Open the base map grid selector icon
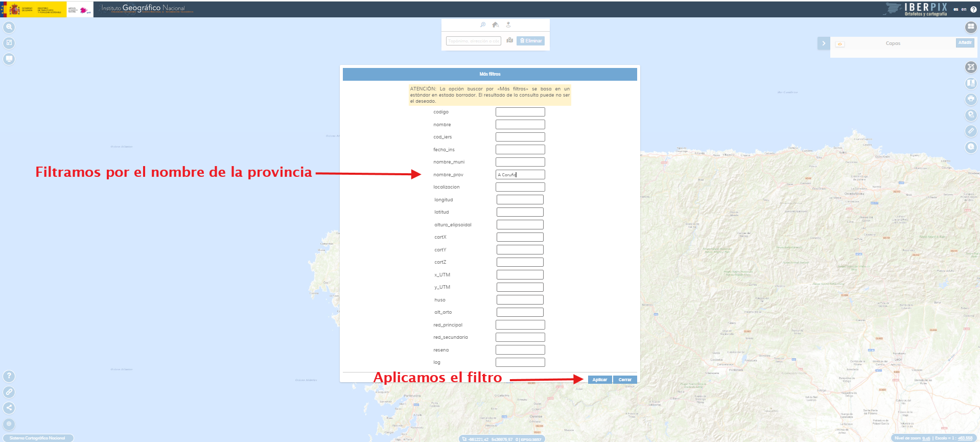Screen dimensions: 980x442 pyautogui.click(x=971, y=27)
